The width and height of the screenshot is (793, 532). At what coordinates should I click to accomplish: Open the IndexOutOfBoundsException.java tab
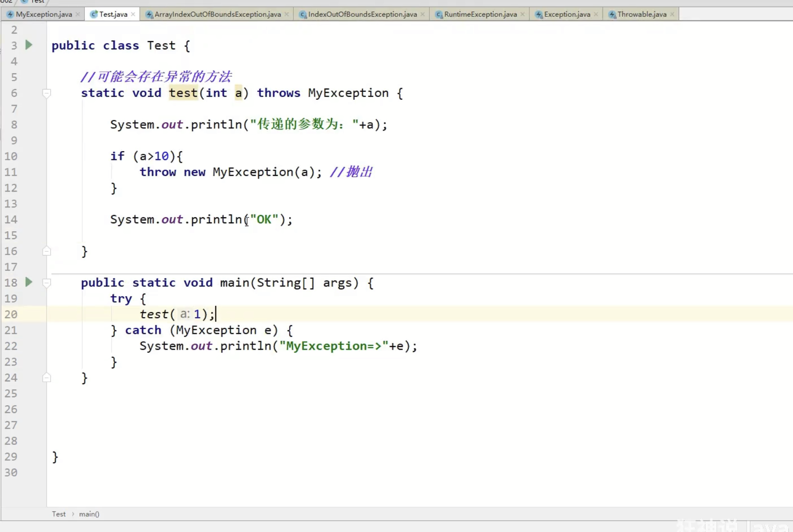point(362,14)
